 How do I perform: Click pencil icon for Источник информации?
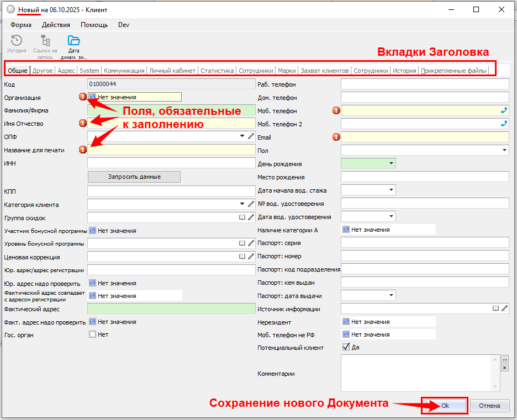(x=504, y=309)
